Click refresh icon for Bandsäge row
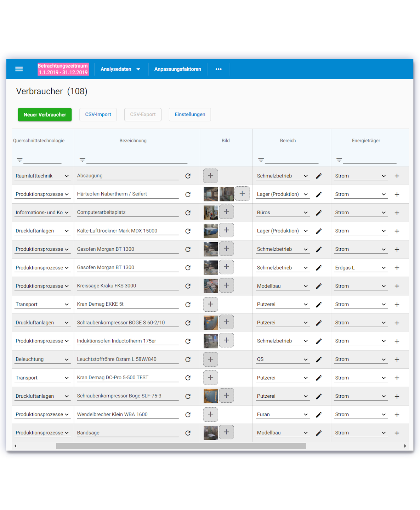420x510 pixels. 188,433
